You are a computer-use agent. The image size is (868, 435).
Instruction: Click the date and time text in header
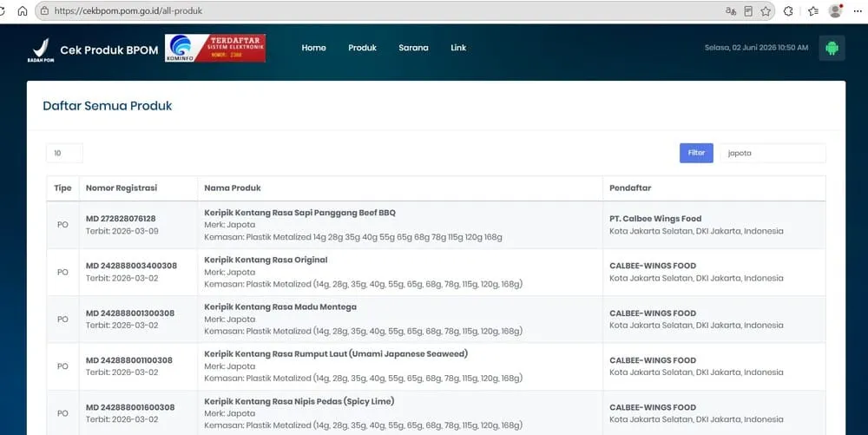point(756,48)
